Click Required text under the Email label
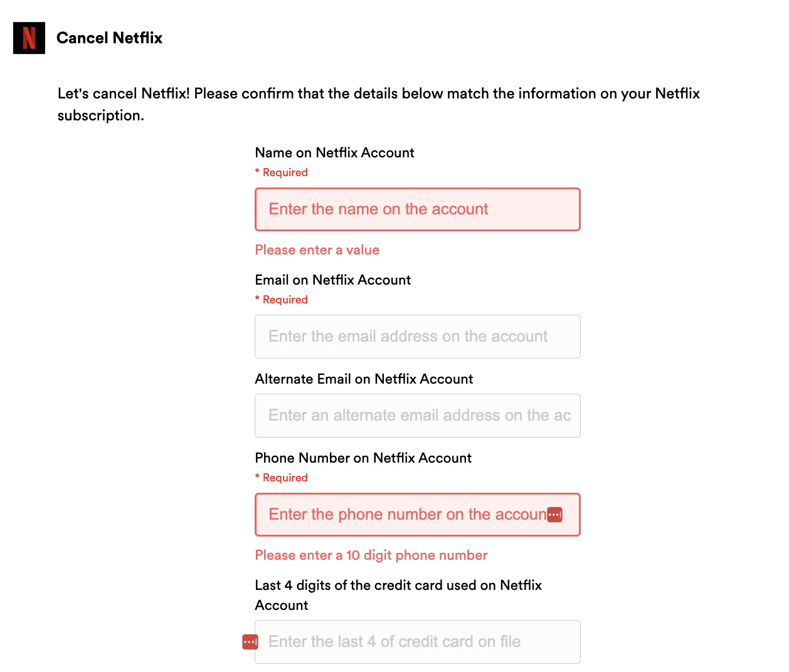This screenshot has width=789, height=672. (285, 300)
